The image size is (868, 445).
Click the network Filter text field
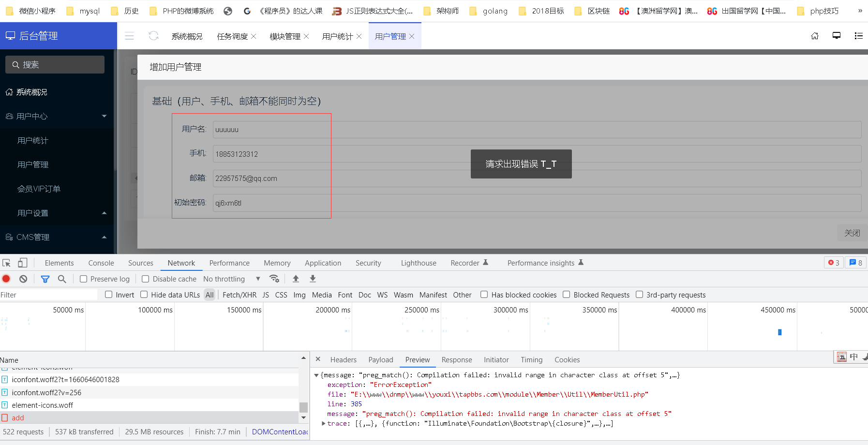point(48,295)
